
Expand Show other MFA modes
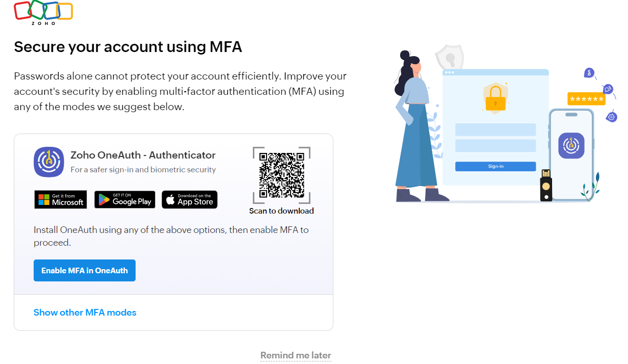click(85, 313)
